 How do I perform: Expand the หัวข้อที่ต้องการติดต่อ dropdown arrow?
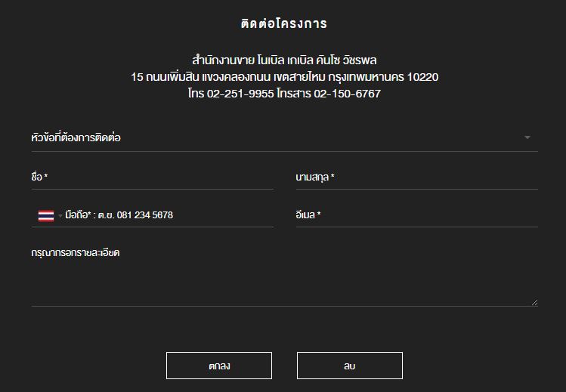tap(527, 137)
